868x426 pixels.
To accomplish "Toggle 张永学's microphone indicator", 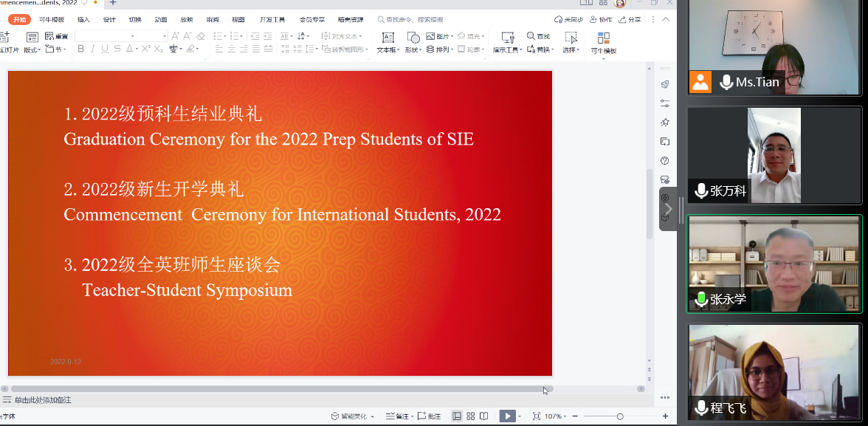I will [x=701, y=299].
